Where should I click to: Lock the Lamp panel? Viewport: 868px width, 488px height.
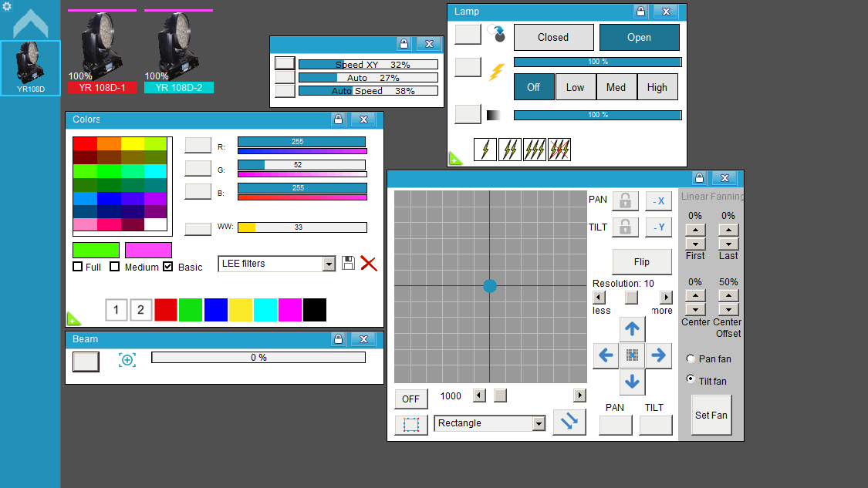[x=640, y=11]
